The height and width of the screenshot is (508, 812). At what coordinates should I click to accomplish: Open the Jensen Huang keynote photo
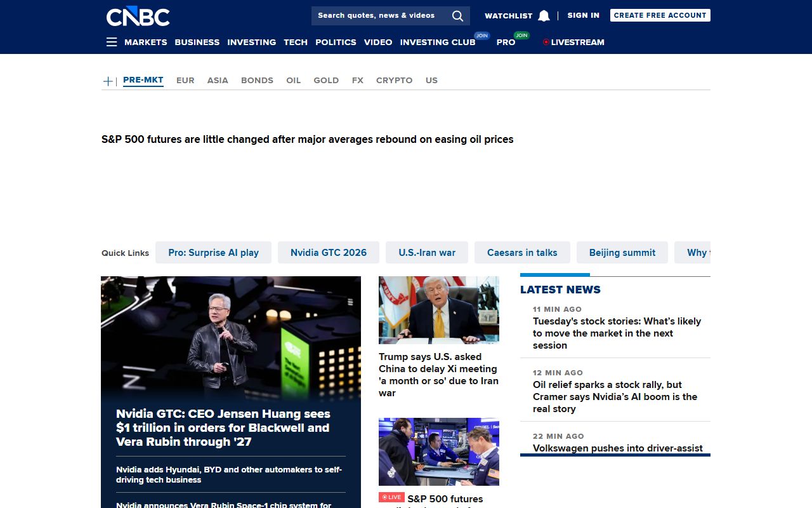[x=231, y=337]
